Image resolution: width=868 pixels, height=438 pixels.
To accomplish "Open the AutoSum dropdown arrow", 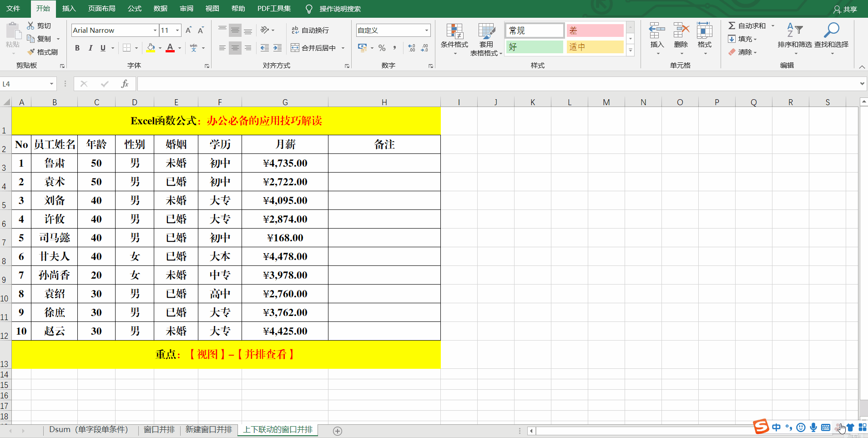I will pos(773,25).
